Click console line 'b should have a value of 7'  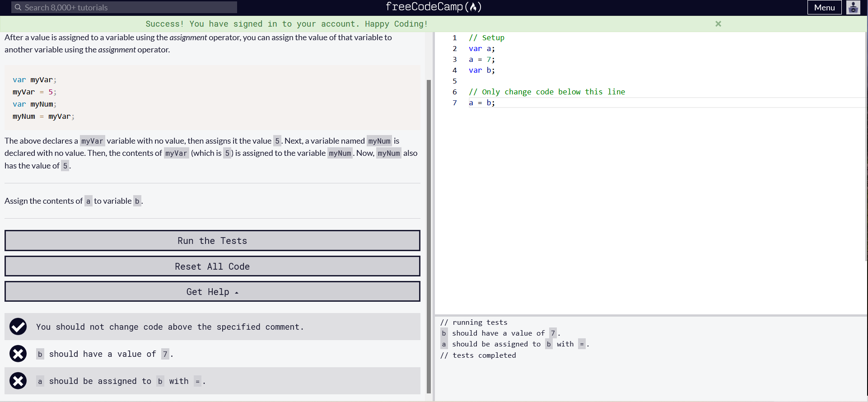pyautogui.click(x=500, y=333)
